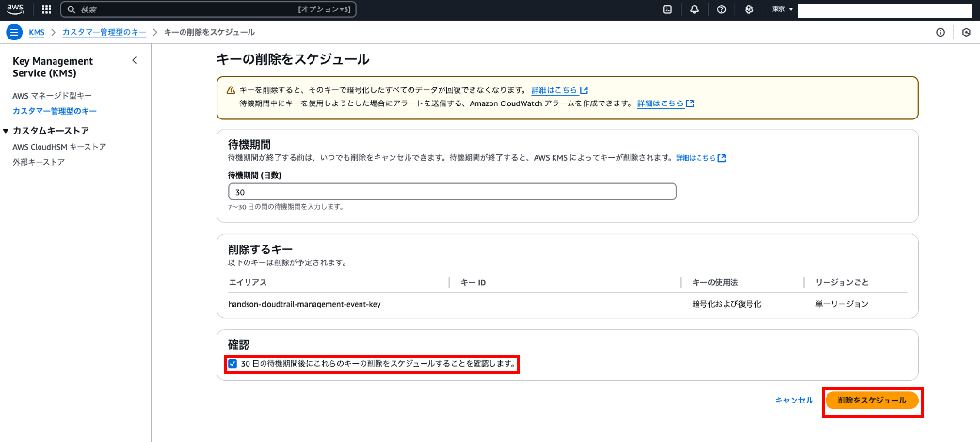Click the キー ID column header
Screen dimensions: 980x442
click(474, 283)
